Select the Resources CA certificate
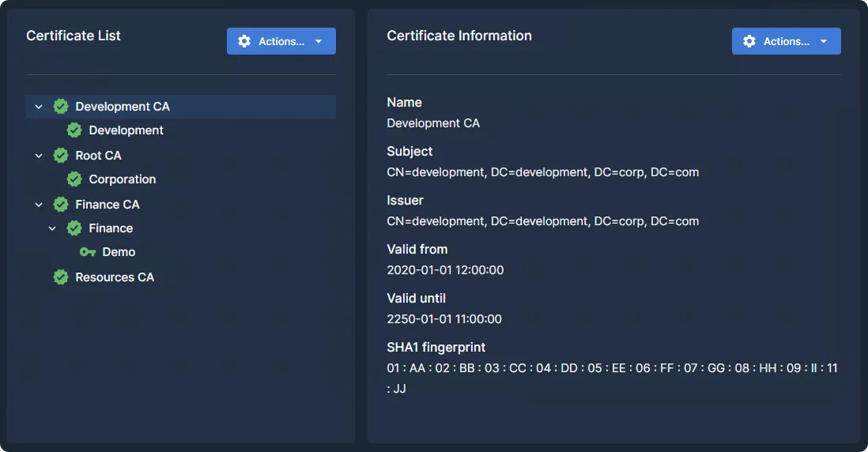The image size is (868, 452). [115, 277]
